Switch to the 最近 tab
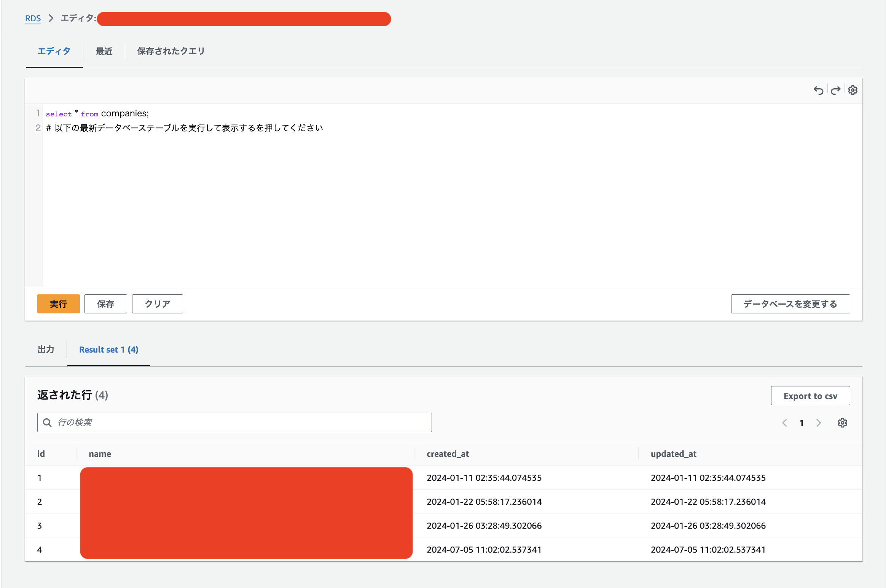The height and width of the screenshot is (588, 886). pos(104,51)
